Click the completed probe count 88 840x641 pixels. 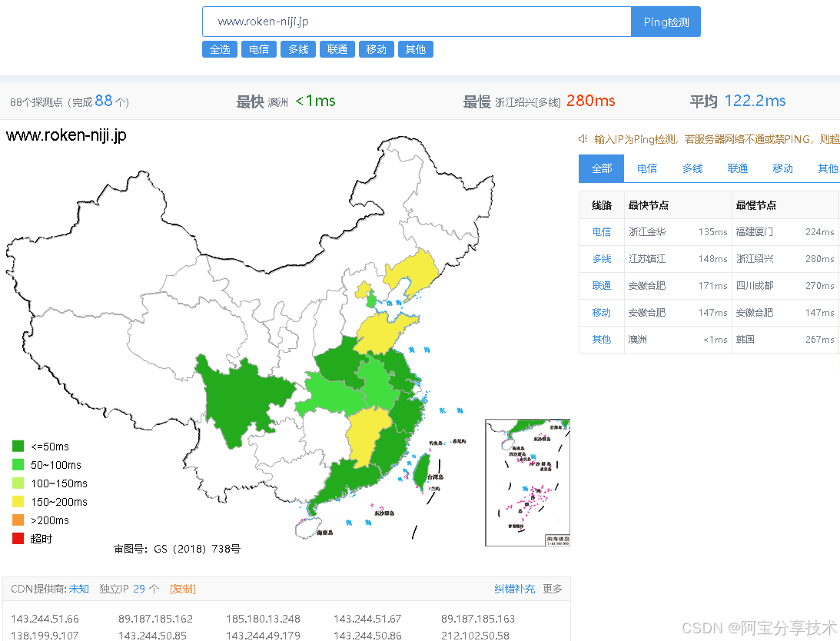104,101
